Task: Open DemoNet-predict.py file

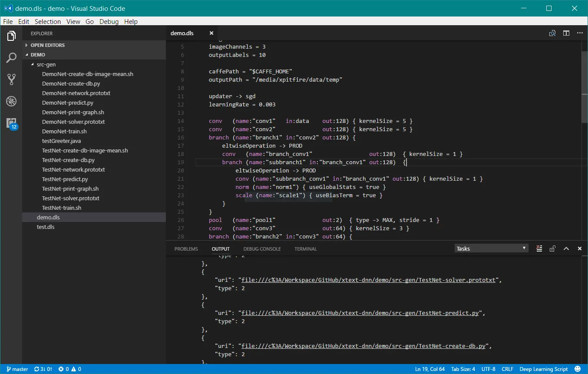Action: pos(67,103)
